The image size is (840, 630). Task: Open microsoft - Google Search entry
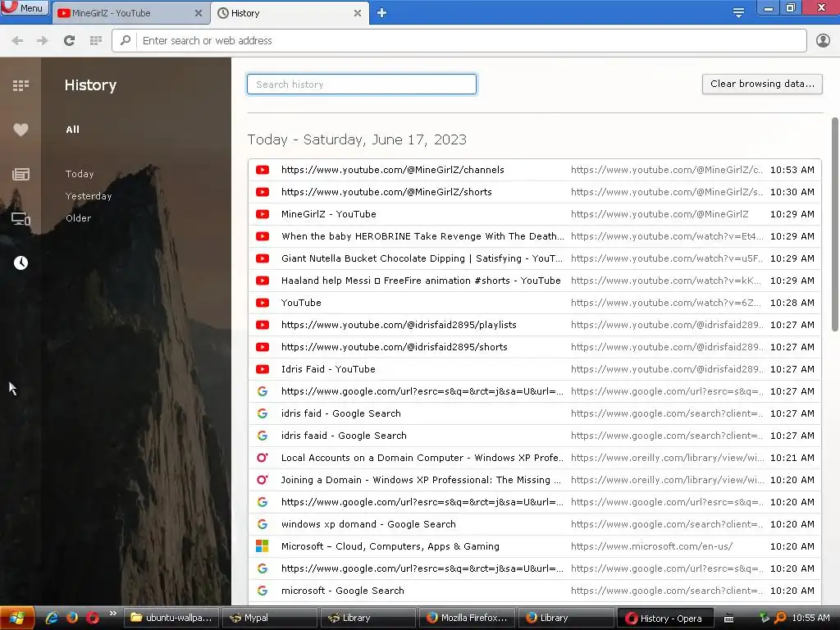(535, 591)
